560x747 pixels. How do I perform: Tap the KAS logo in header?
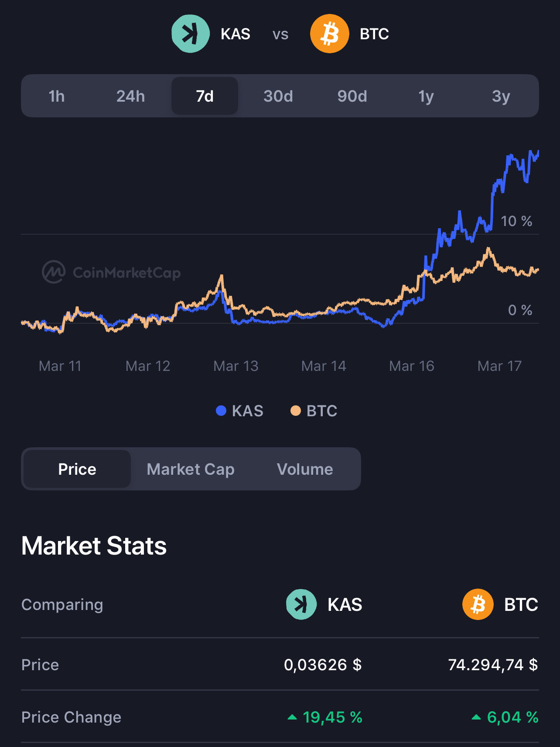(x=191, y=34)
